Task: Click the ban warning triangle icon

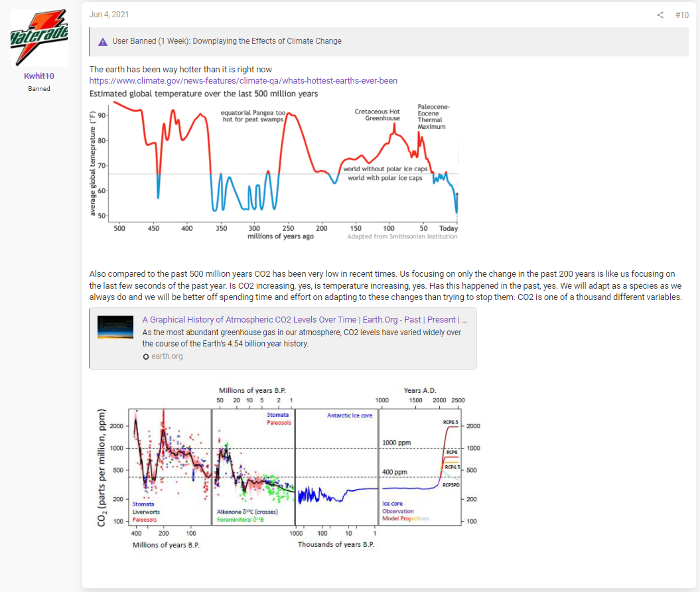Action: tap(103, 42)
